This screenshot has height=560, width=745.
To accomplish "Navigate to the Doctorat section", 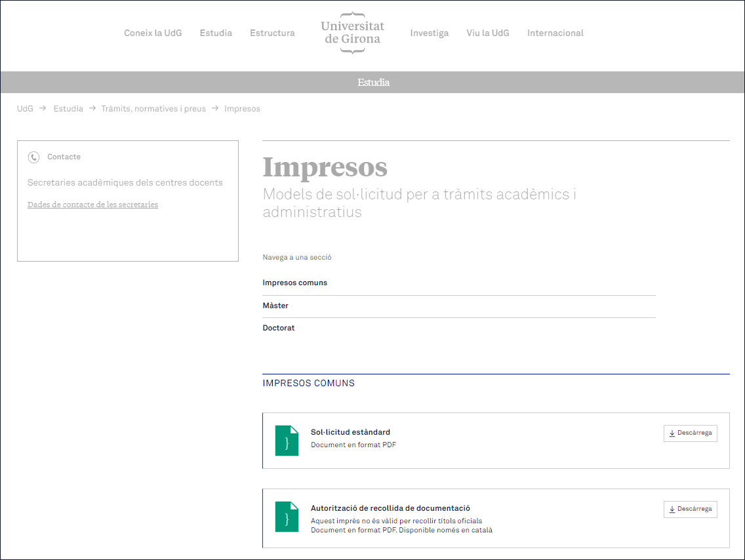I will click(x=279, y=328).
